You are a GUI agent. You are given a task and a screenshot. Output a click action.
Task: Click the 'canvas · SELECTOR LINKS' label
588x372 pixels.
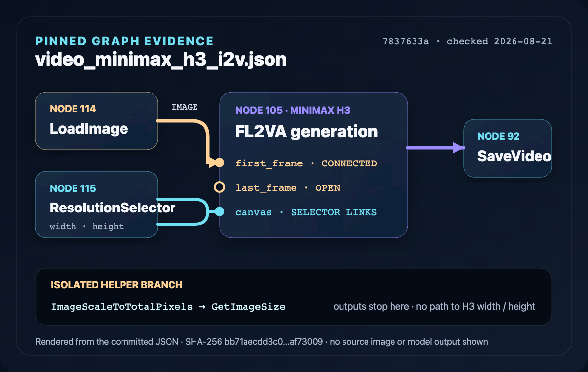306,212
